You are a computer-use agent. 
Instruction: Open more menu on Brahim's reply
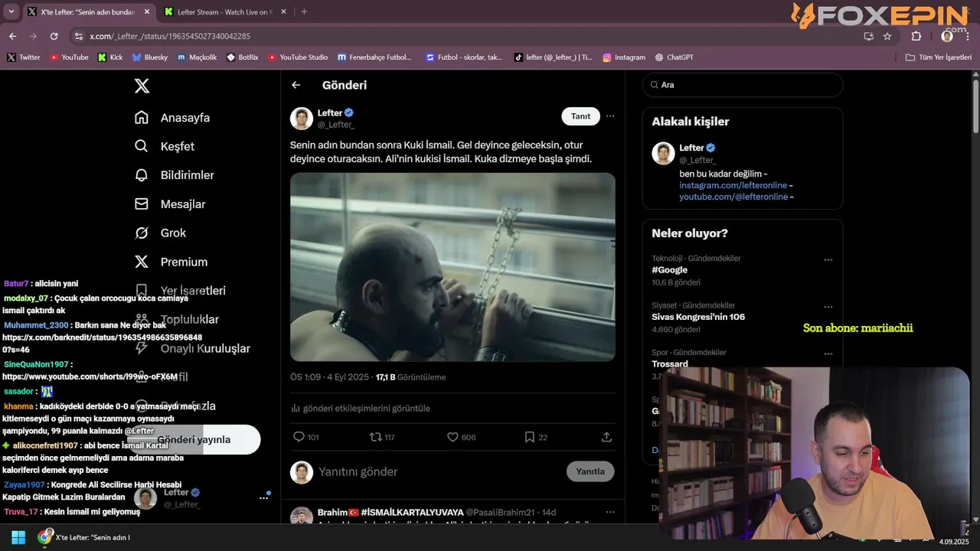[x=610, y=512]
